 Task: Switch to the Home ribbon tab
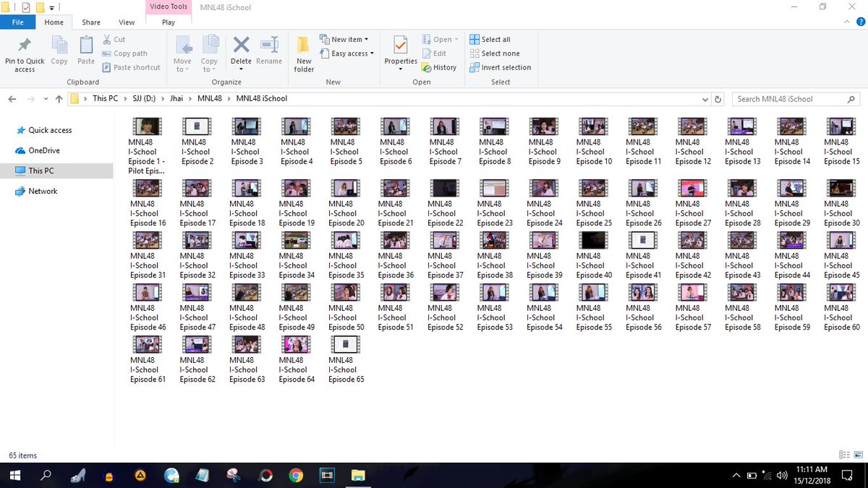(54, 22)
